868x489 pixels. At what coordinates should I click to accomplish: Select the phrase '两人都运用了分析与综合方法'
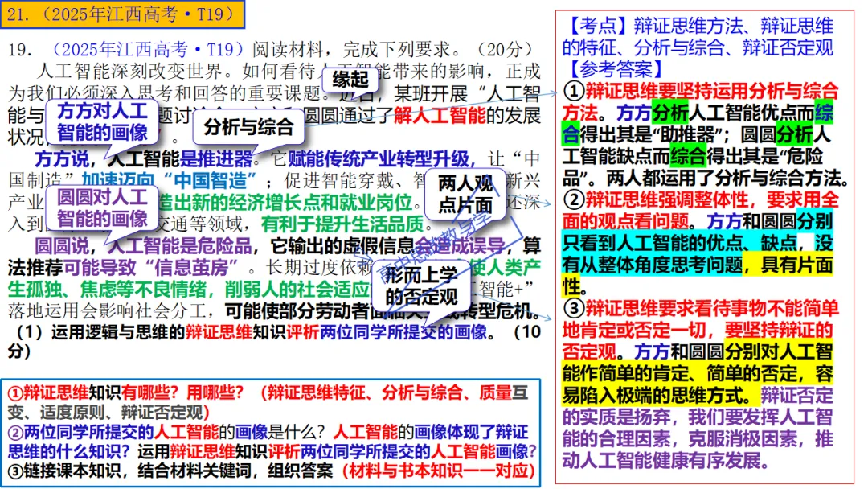pyautogui.click(x=723, y=178)
